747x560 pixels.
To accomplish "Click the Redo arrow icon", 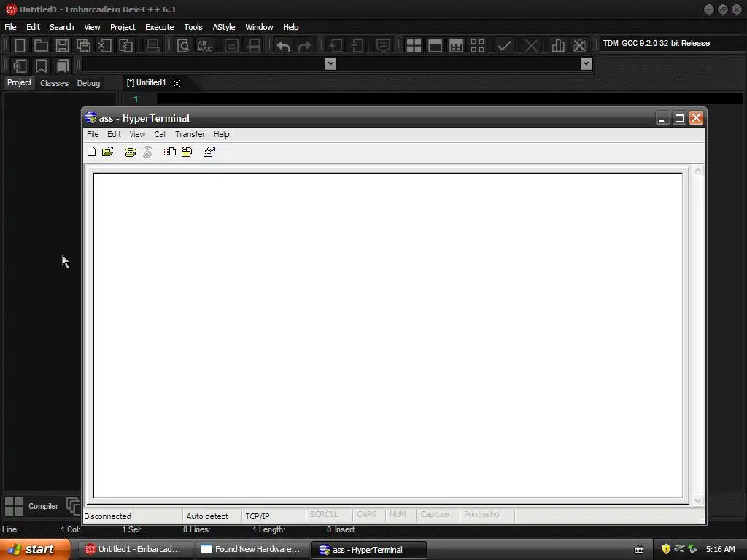I will click(304, 46).
